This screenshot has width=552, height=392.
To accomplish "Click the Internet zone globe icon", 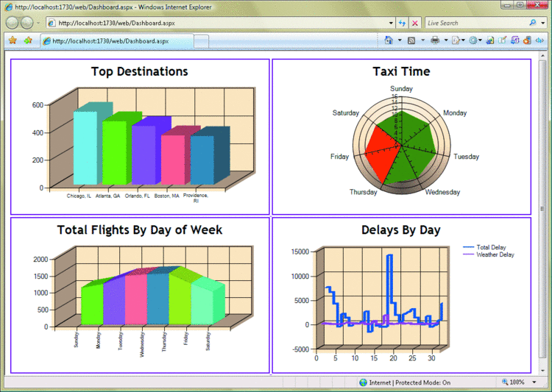I will pyautogui.click(x=363, y=382).
